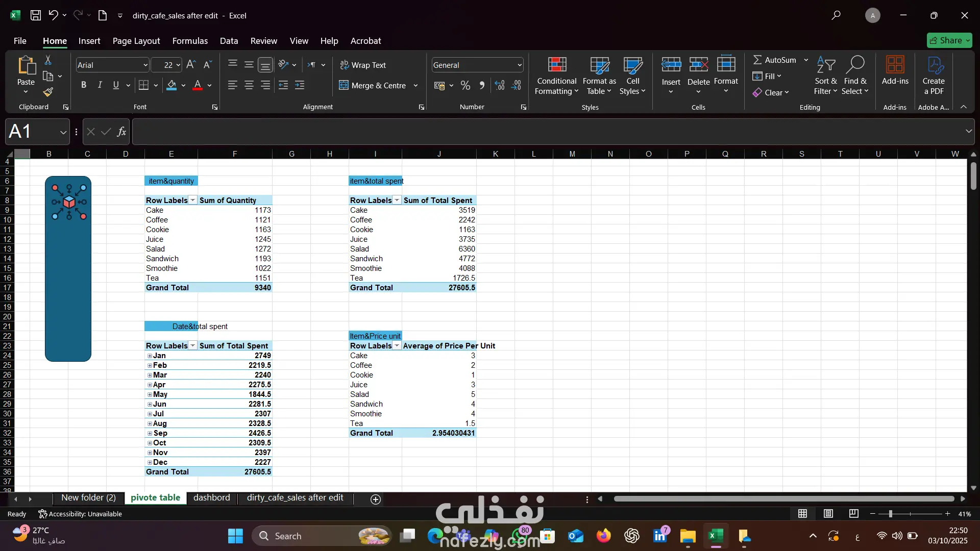Copy selection to the clipboard
The height and width of the screenshot is (551, 980).
point(48,76)
